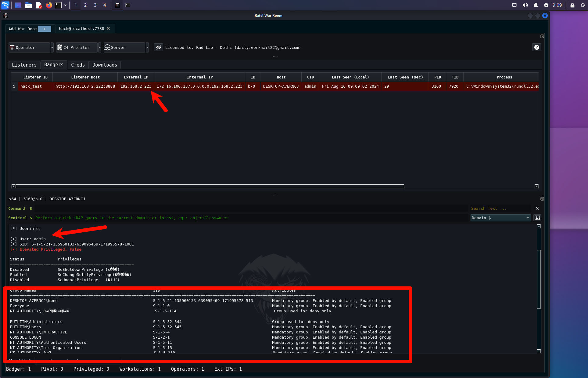Expand terminal launcher dropdown arrow
The height and width of the screenshot is (378, 588).
pos(65,5)
